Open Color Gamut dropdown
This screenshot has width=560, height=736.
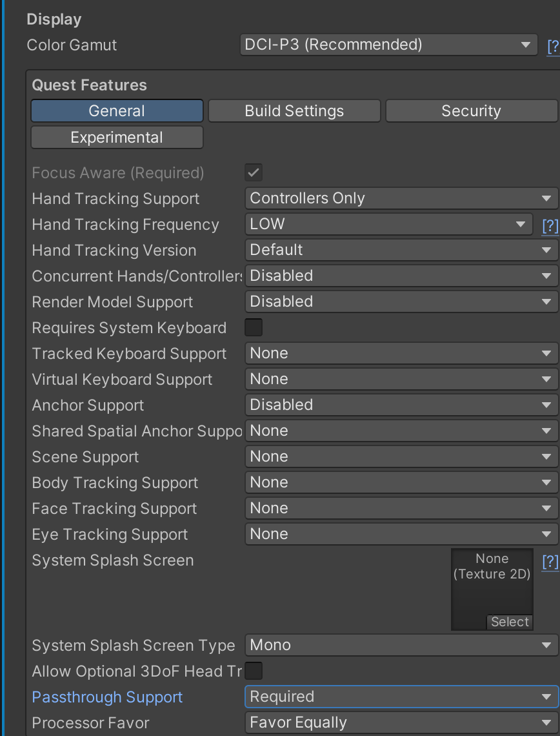[x=388, y=45]
